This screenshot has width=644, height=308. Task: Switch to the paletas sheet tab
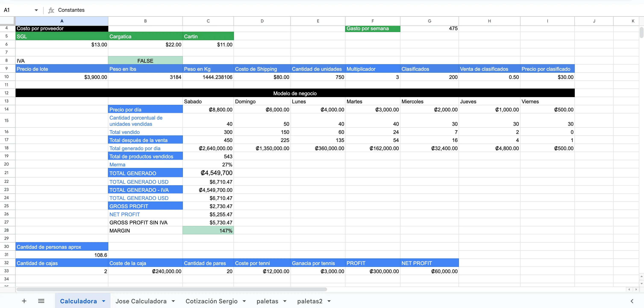(267, 301)
